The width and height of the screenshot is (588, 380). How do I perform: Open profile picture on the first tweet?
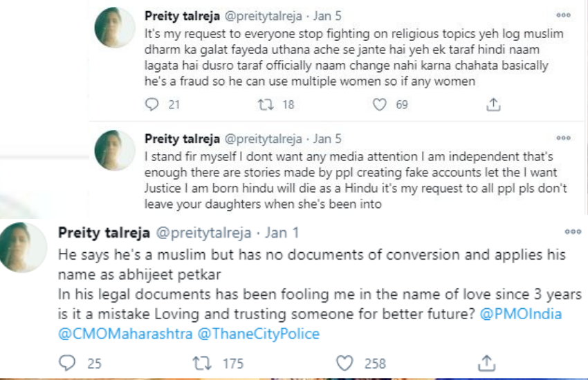(x=115, y=28)
